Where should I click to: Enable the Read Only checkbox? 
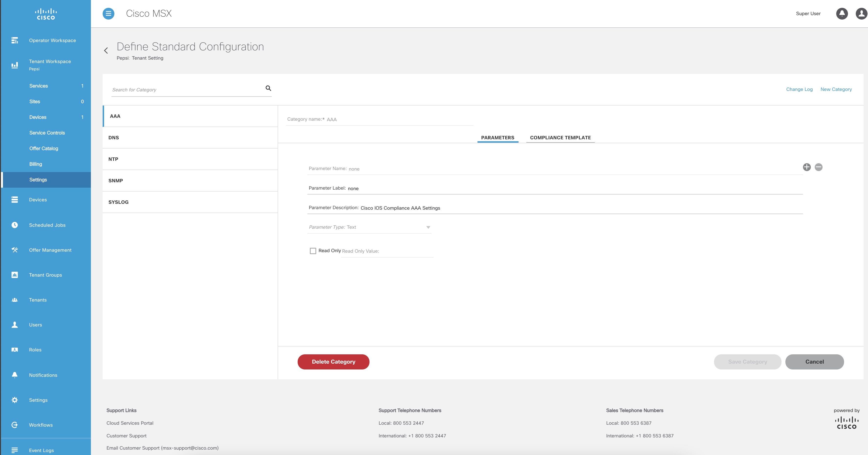(313, 251)
